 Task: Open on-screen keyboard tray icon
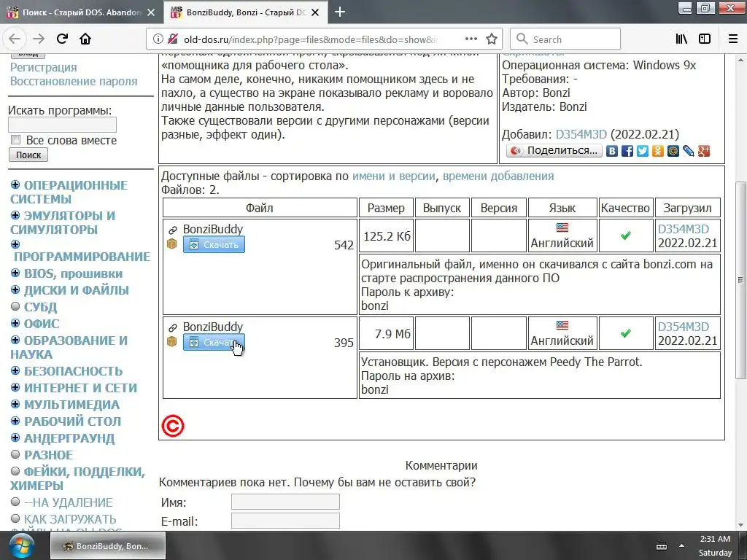point(661,546)
